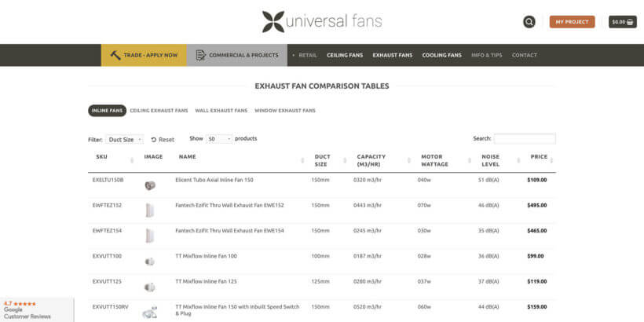Select SKU cell EXVUTT100
The image size is (644, 322).
(x=107, y=256)
